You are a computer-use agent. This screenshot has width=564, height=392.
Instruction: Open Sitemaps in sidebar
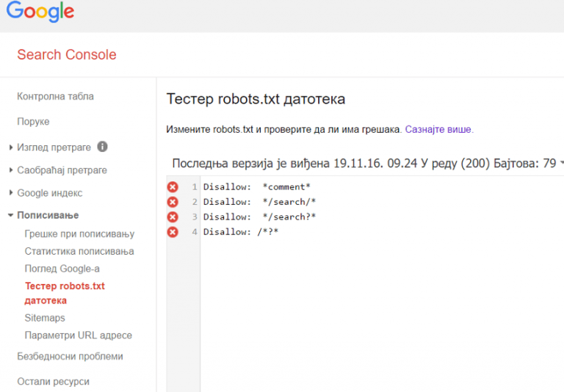45,318
